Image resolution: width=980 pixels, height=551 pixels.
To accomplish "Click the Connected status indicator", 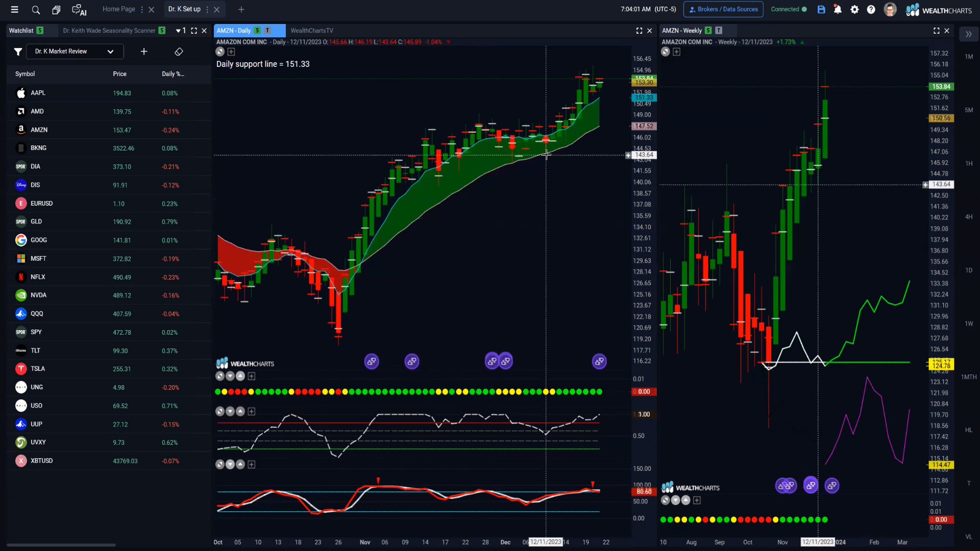I will point(789,9).
